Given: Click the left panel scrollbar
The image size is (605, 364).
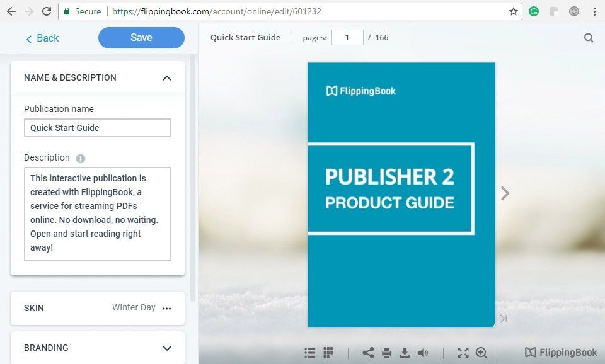Looking at the screenshot, I should (x=193, y=178).
